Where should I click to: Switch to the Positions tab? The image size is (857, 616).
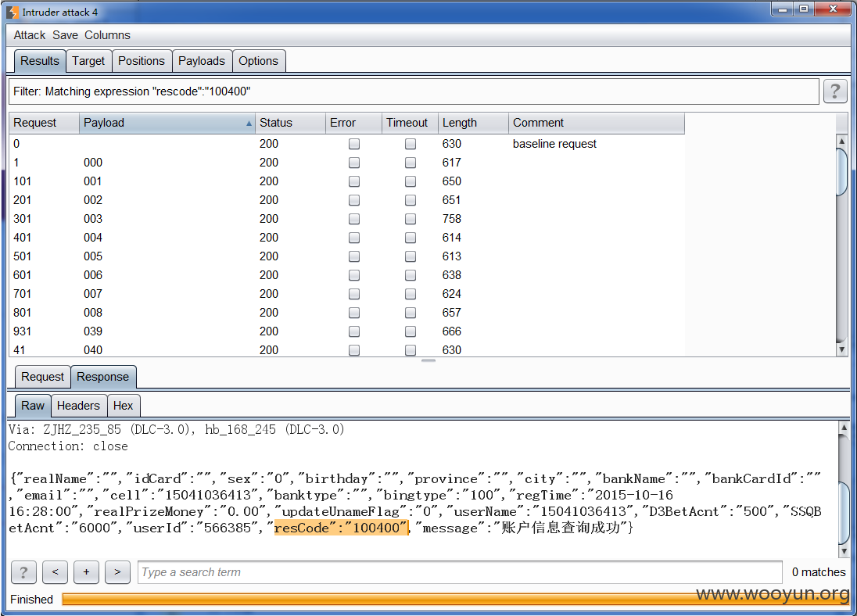point(142,61)
